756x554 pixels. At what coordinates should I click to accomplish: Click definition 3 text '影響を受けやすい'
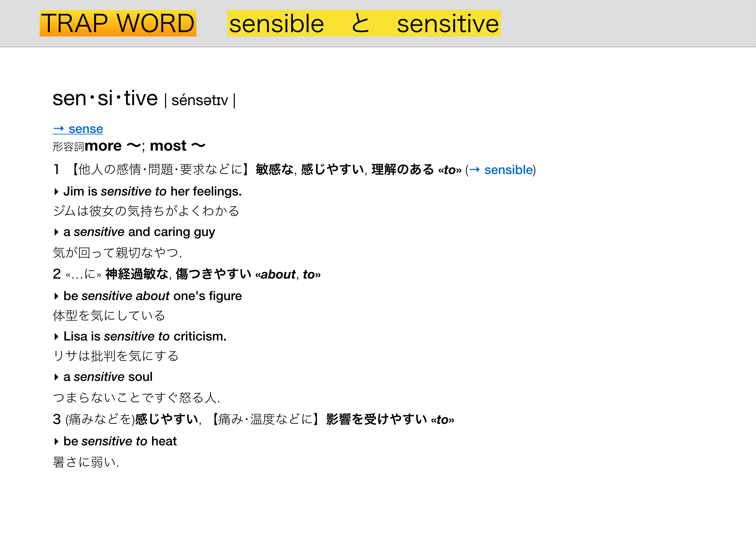coord(376,419)
